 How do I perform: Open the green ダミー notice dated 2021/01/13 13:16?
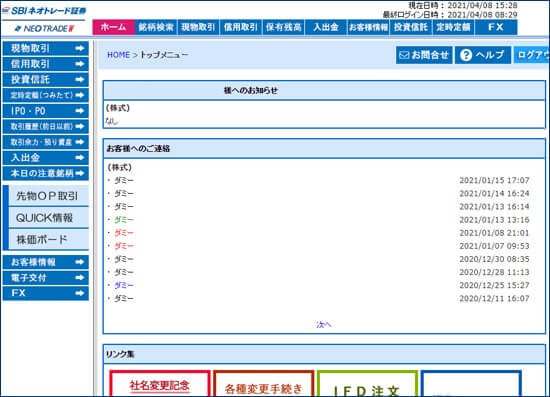point(124,220)
